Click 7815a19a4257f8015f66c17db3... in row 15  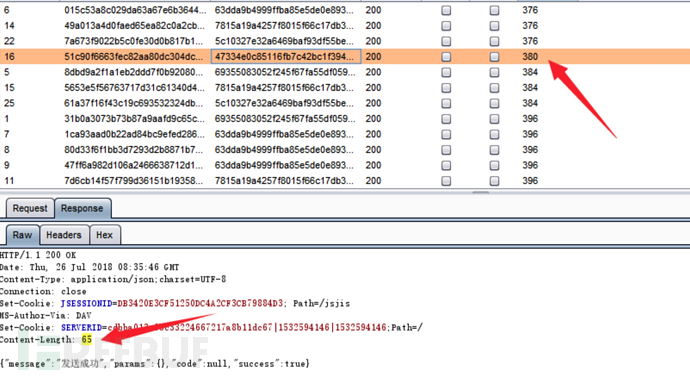click(x=284, y=88)
